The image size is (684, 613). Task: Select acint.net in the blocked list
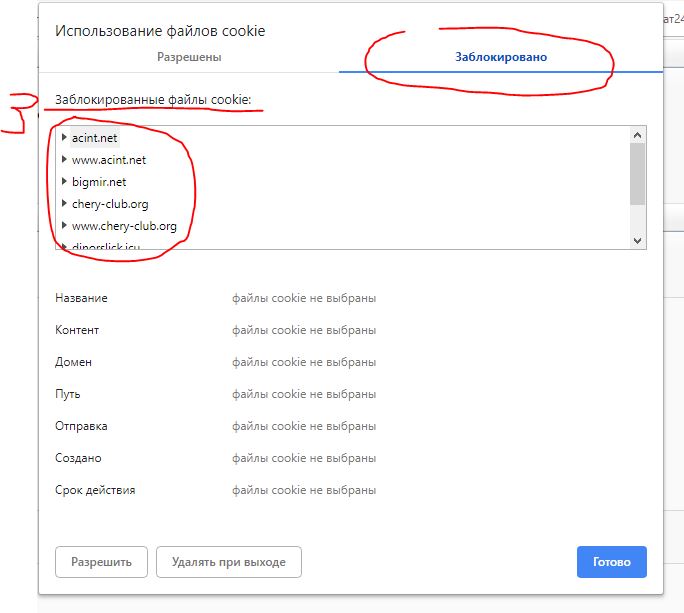click(94, 138)
